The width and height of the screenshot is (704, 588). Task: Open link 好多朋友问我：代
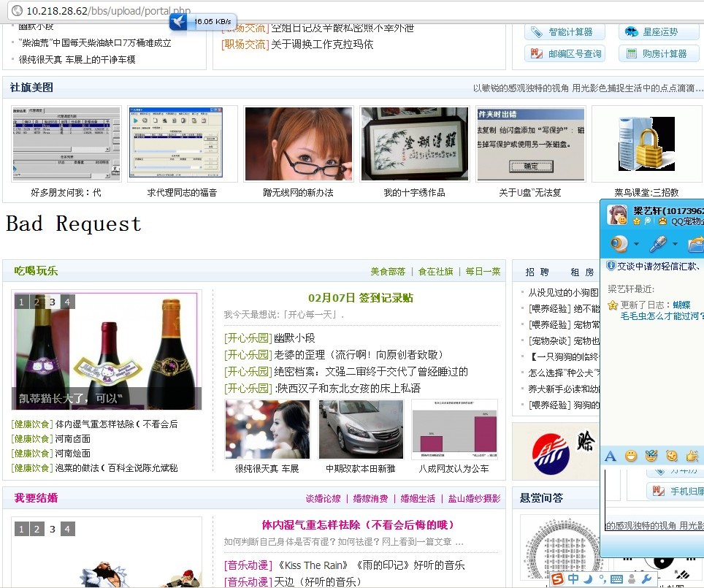click(x=66, y=193)
